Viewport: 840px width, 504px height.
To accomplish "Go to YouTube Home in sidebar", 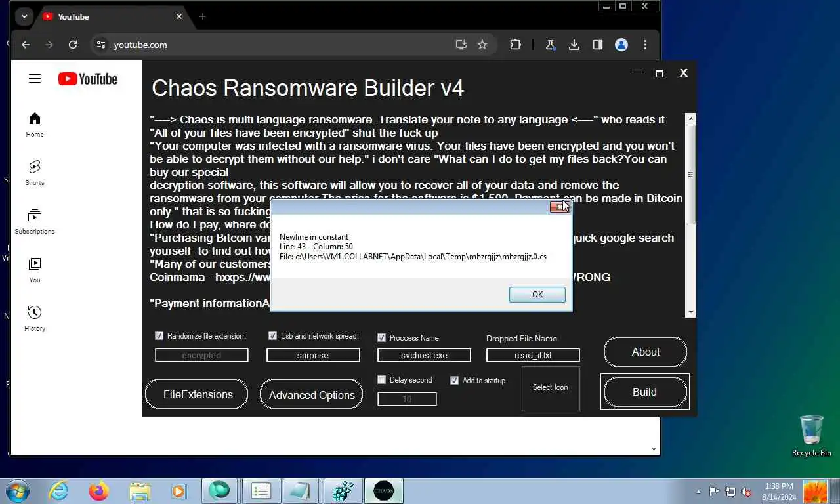I will (x=35, y=125).
